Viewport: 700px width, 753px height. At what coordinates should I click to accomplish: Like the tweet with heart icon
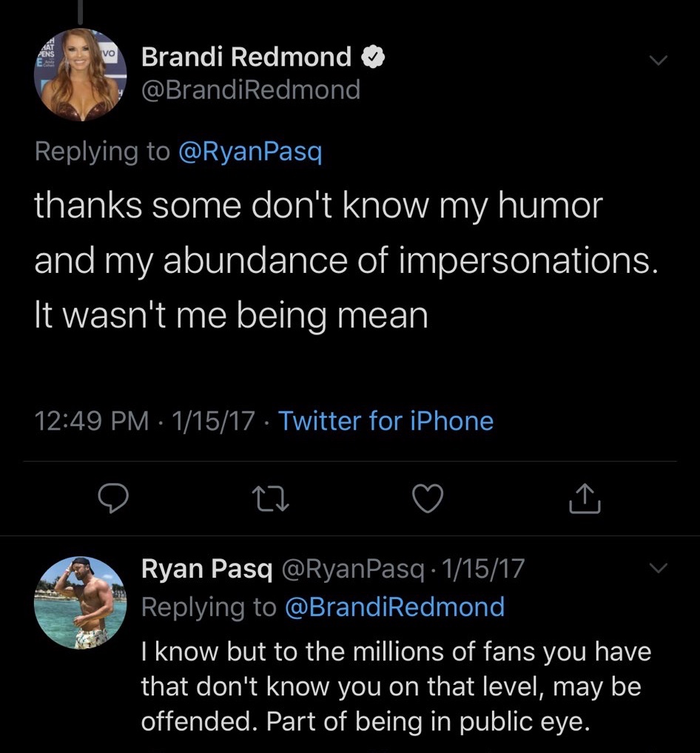427,501
